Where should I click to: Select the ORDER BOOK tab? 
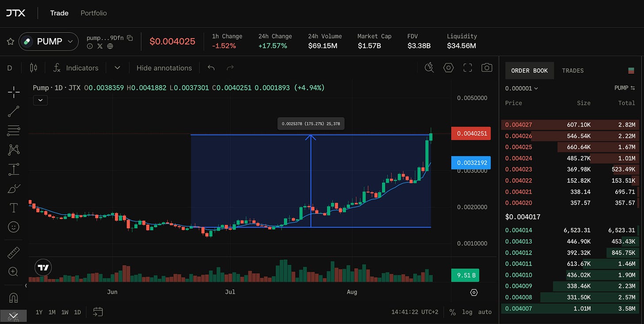tap(529, 70)
